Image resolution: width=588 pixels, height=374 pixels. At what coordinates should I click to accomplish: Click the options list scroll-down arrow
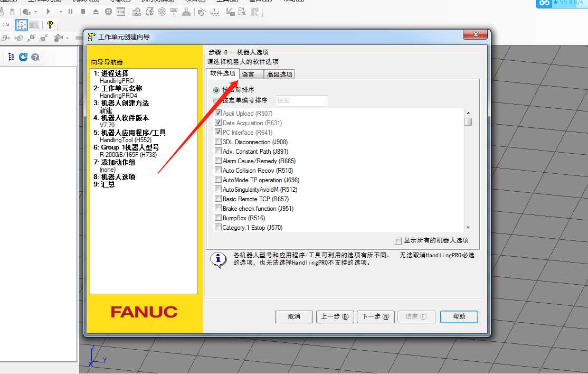tap(468, 228)
